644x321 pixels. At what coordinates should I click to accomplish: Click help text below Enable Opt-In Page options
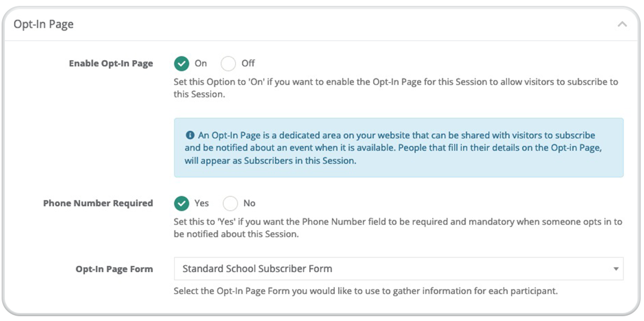396,88
